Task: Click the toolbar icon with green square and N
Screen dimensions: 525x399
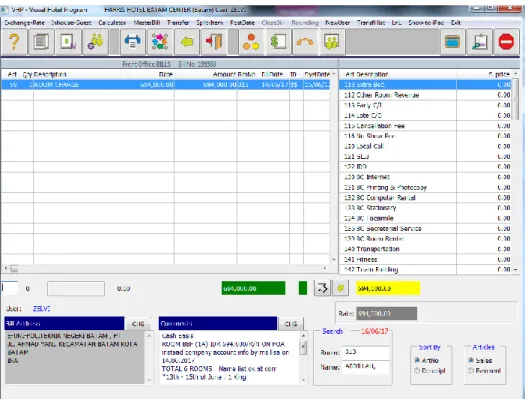Action: coord(68,42)
